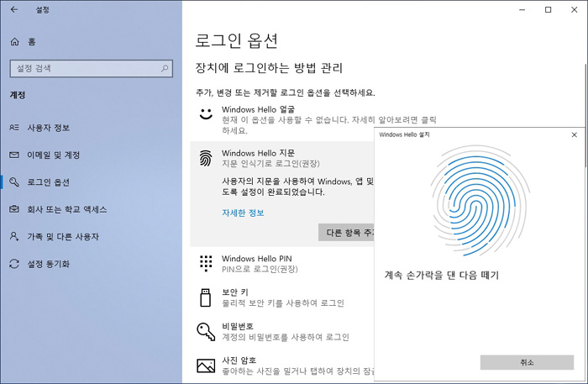Click the large fingerprint graphic in dialog
The width and height of the screenshot is (588, 384).
(x=480, y=201)
